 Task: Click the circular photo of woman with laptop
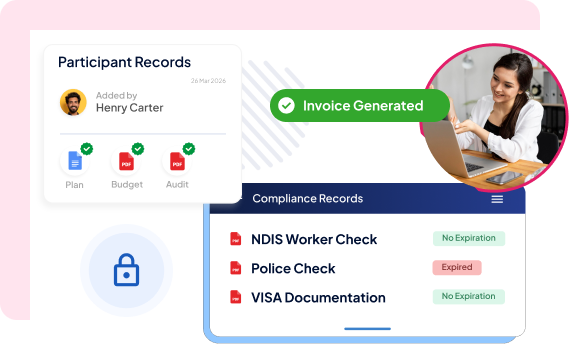pos(494,118)
